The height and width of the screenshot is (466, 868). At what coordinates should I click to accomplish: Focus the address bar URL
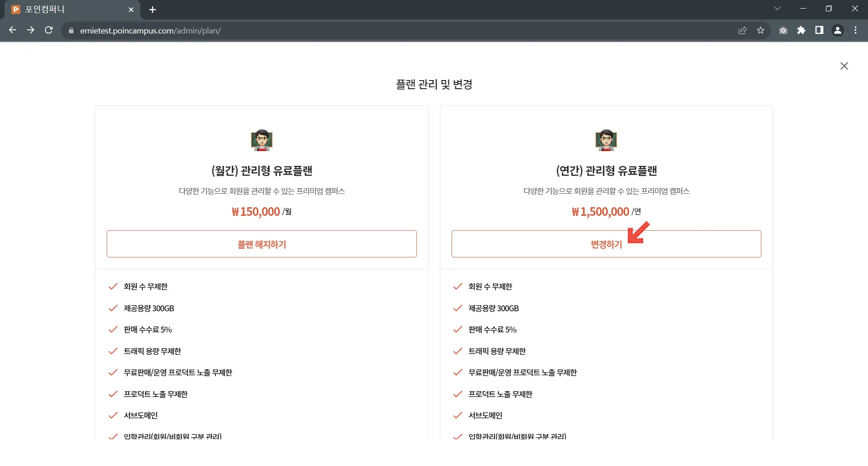pyautogui.click(x=151, y=31)
